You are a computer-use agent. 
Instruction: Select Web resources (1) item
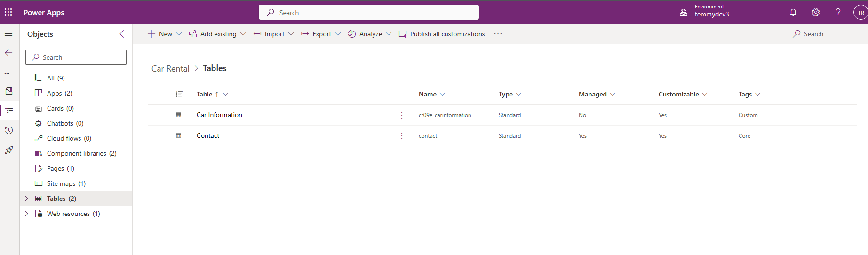(x=76, y=214)
